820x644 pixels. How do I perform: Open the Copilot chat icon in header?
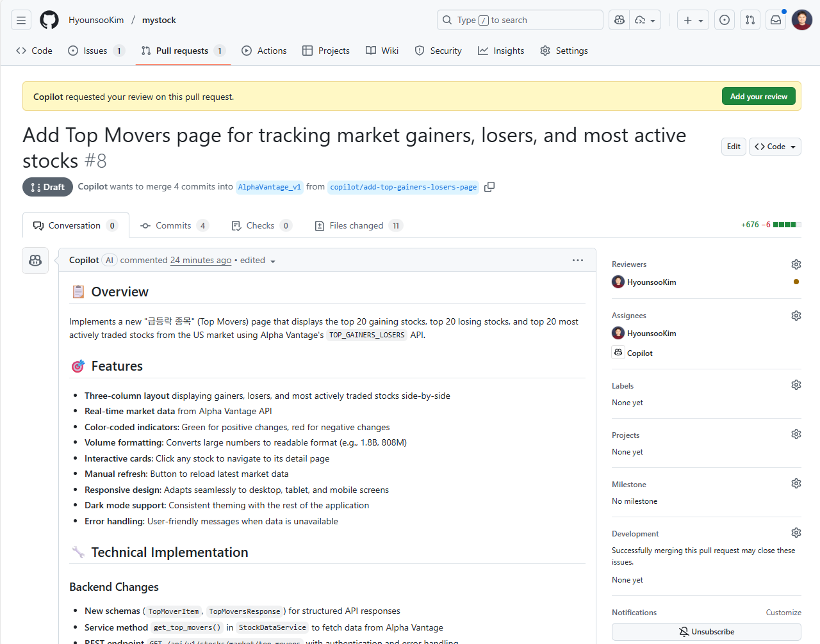[619, 20]
